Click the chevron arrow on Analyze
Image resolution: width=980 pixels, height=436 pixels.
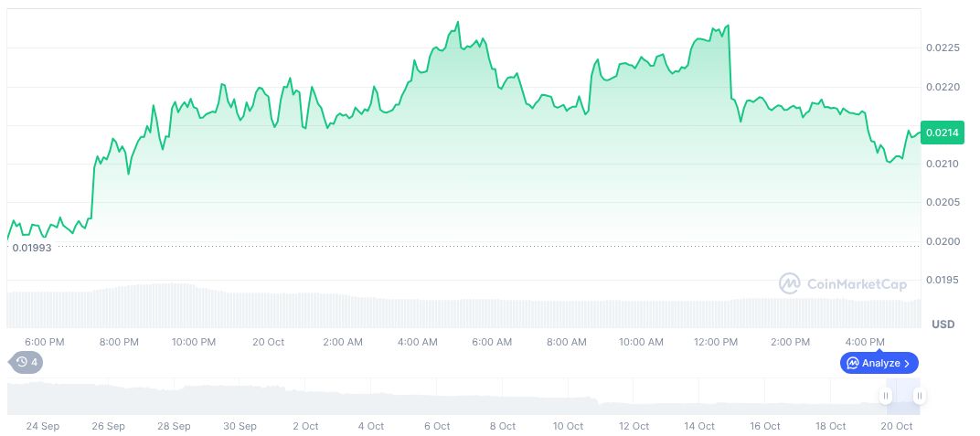coord(907,363)
